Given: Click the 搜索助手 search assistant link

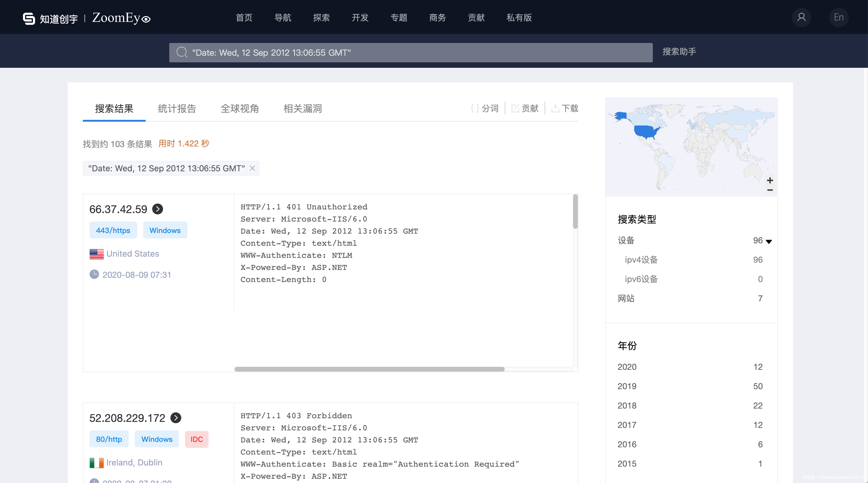Looking at the screenshot, I should 679,52.
